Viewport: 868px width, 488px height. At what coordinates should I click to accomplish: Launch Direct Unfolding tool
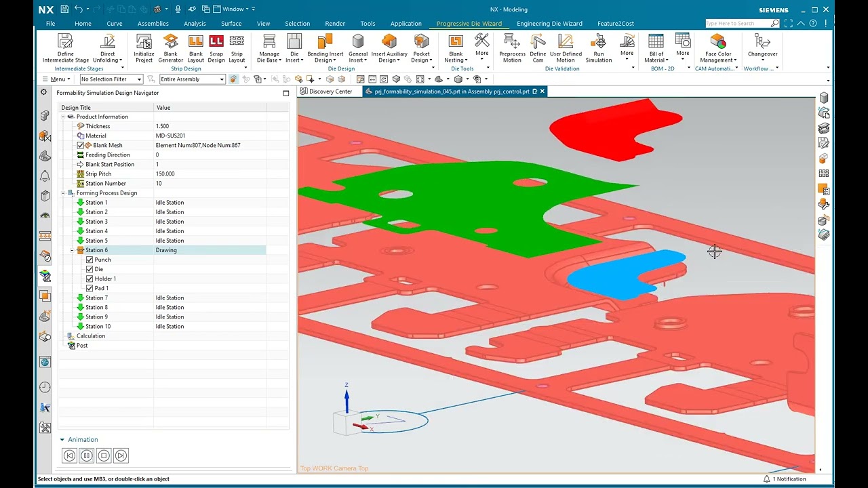coord(108,48)
